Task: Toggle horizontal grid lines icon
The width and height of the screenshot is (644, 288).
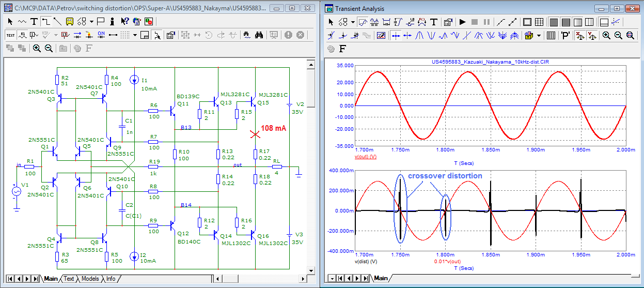Action: tap(565, 22)
